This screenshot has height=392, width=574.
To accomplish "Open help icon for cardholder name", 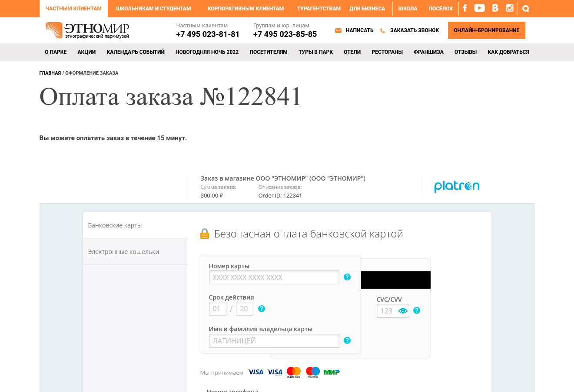I will 347,340.
